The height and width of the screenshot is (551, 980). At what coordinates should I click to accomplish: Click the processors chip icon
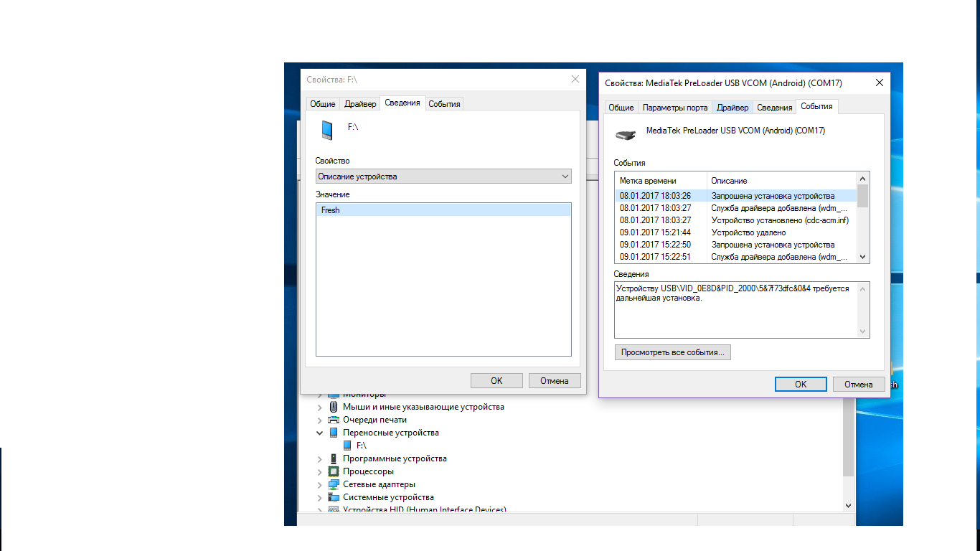point(334,471)
